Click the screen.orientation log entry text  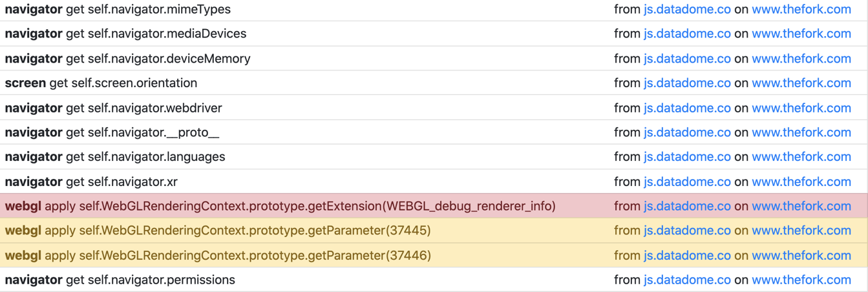101,83
